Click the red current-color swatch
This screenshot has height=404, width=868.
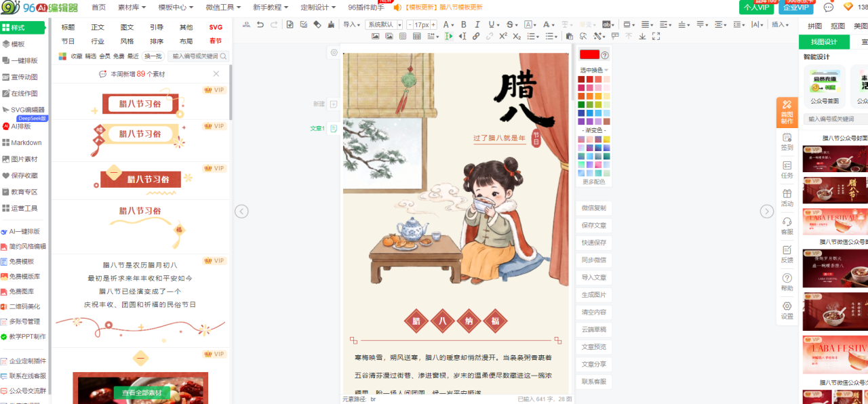click(x=589, y=55)
